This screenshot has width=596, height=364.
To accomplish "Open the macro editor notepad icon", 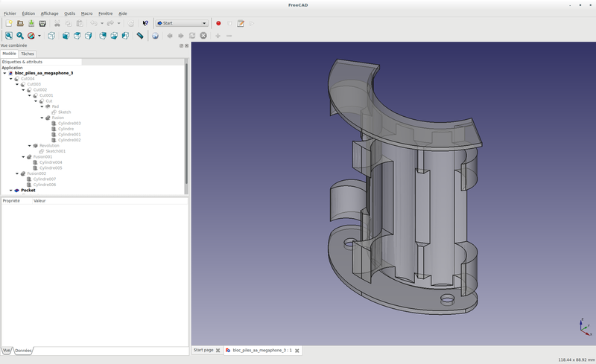I will click(x=241, y=23).
